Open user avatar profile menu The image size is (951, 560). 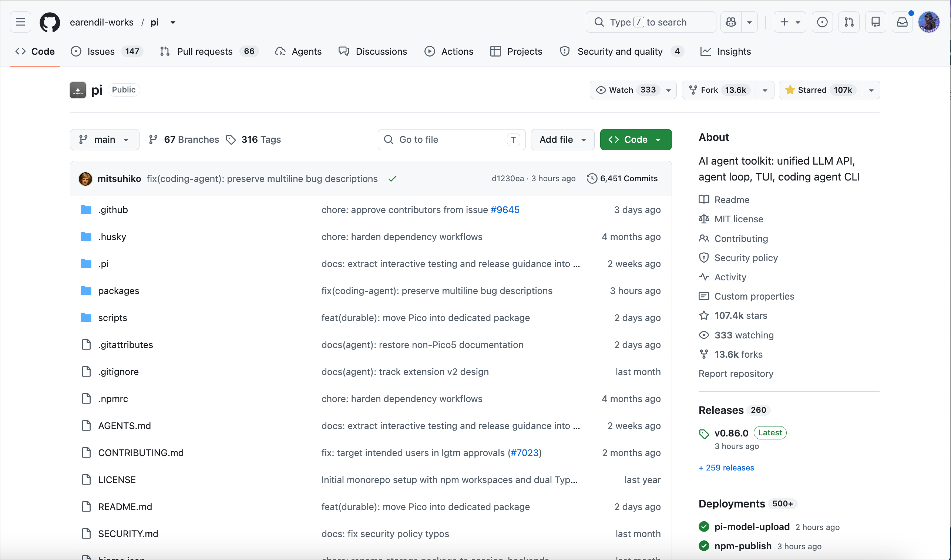pyautogui.click(x=929, y=22)
